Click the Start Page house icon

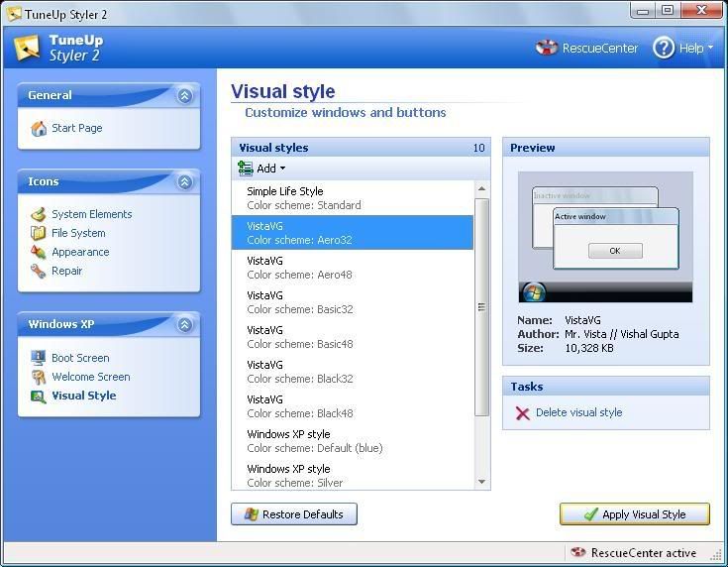point(39,129)
